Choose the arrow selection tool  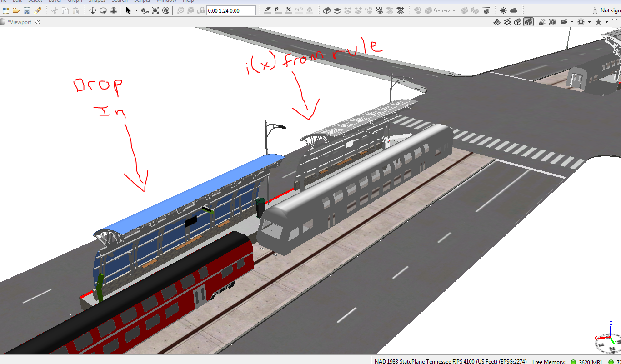tap(128, 10)
